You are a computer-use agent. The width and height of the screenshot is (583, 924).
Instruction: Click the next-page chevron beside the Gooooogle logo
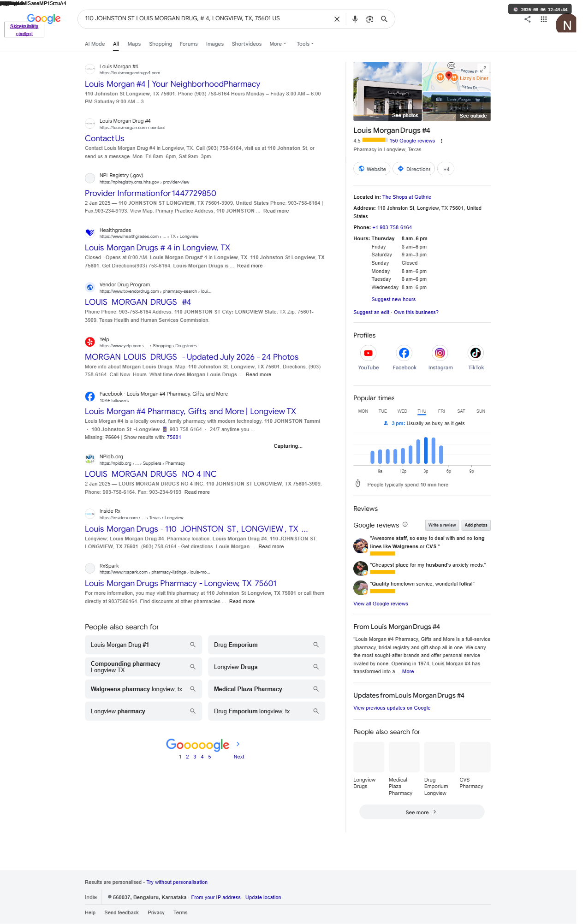coord(238,744)
